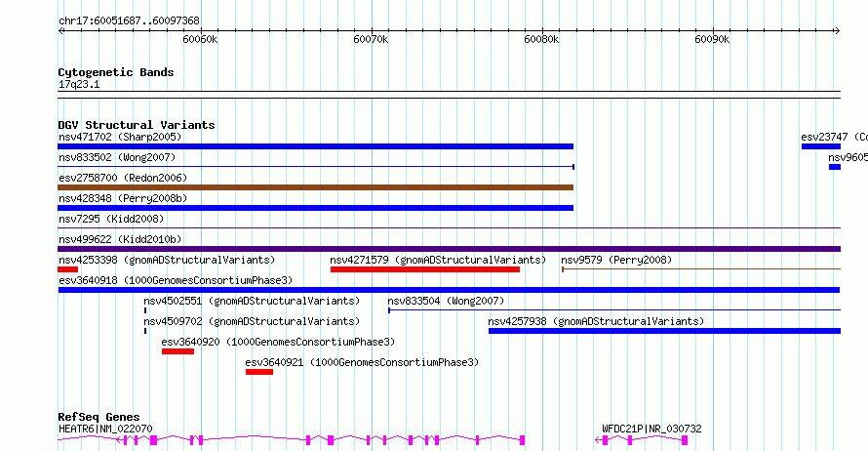Click the nsv4257938 gnomAD variant label
The image size is (868, 451).
(x=596, y=321)
